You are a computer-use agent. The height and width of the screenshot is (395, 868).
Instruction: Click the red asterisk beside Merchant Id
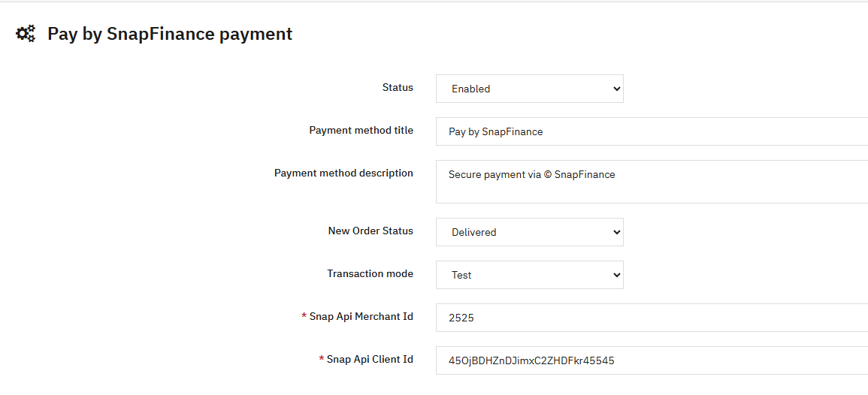point(304,317)
